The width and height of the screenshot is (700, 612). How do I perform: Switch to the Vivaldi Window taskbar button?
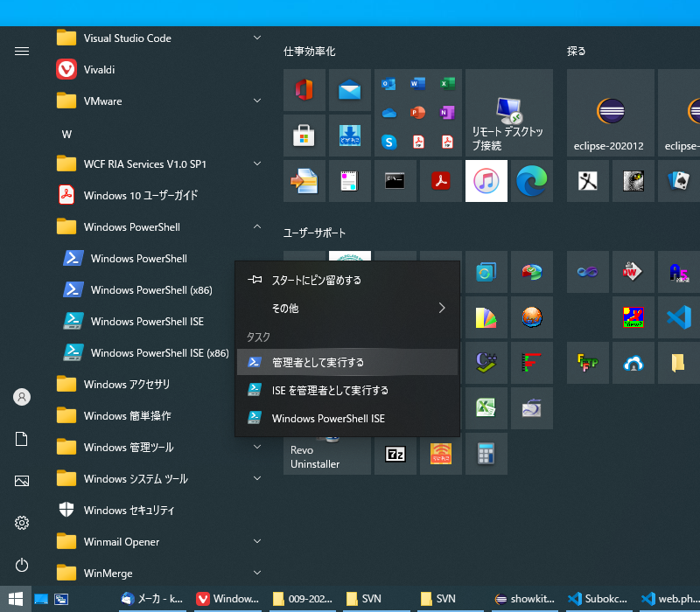coord(228,599)
